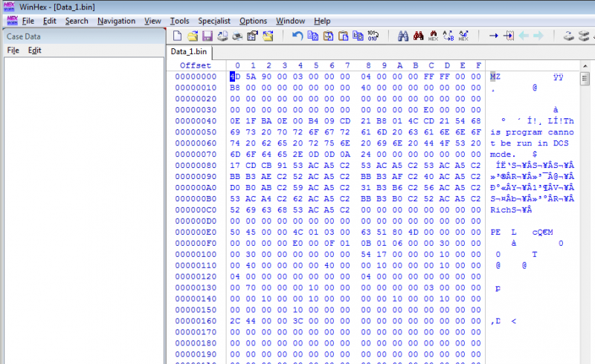
Task: Open a file using the folder icon
Action: coord(193,36)
